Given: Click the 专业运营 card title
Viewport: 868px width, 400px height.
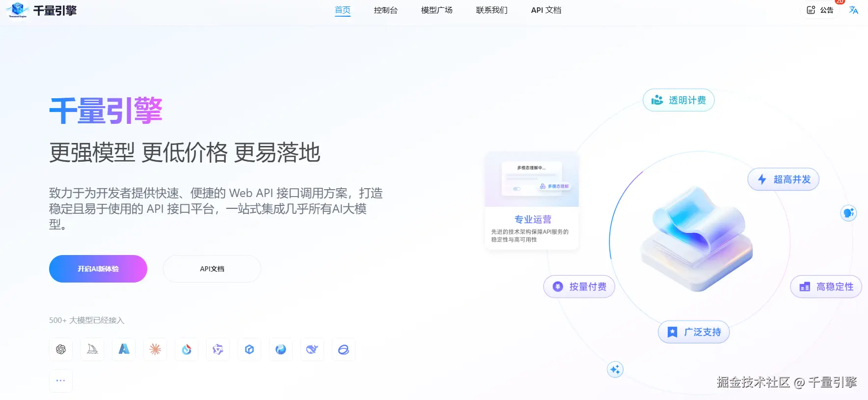Looking at the screenshot, I should (x=533, y=219).
